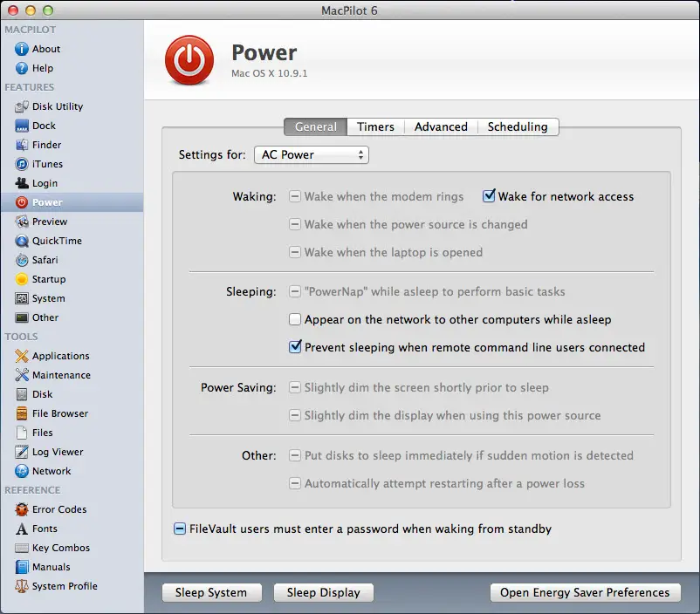The width and height of the screenshot is (700, 614).
Task: Open the Fonts letter A icon
Action: 22,529
